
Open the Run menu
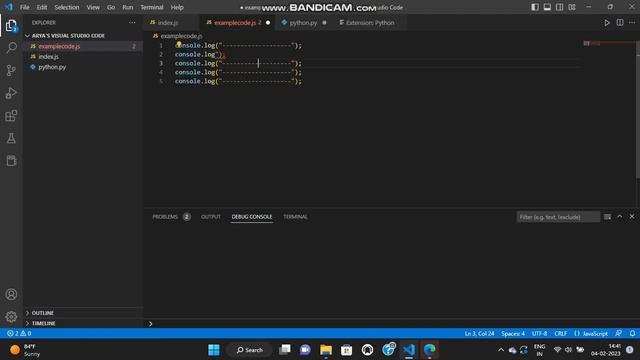(128, 7)
